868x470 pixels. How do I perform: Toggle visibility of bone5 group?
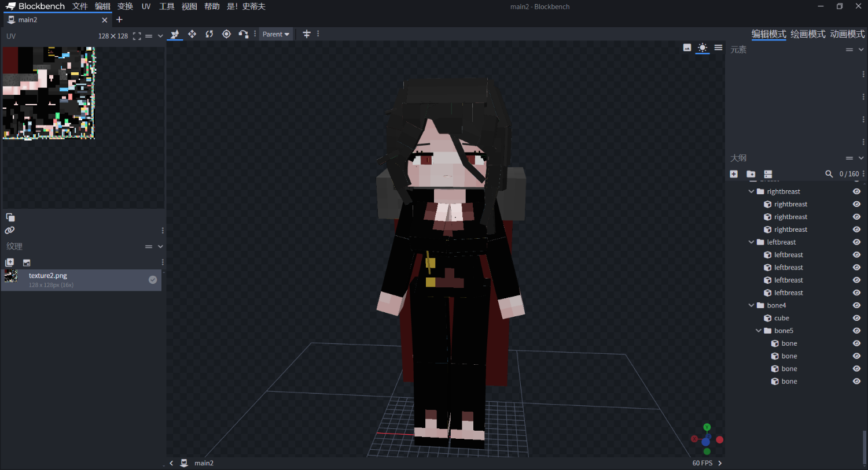(x=856, y=331)
